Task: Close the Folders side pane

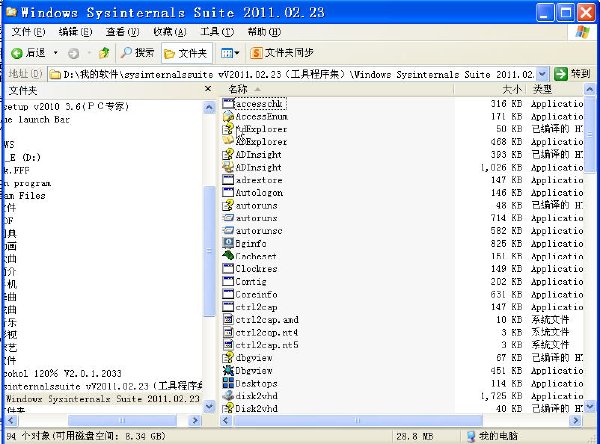Action: click(208, 89)
